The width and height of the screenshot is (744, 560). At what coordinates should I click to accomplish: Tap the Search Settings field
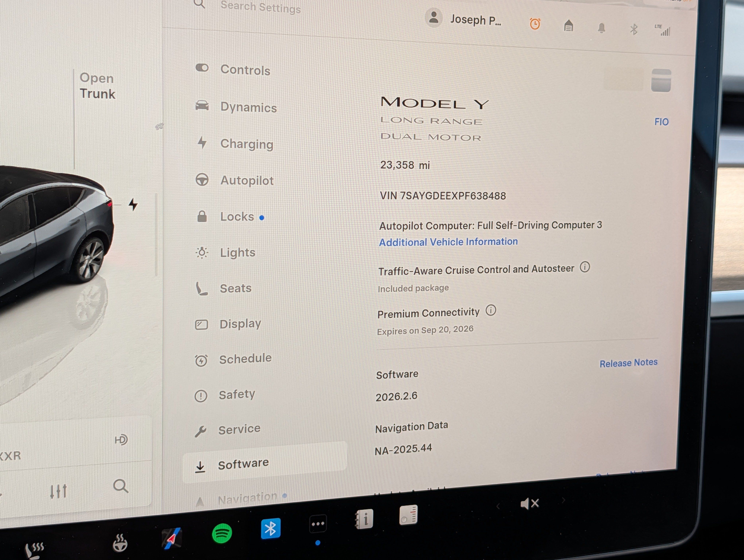260,7
